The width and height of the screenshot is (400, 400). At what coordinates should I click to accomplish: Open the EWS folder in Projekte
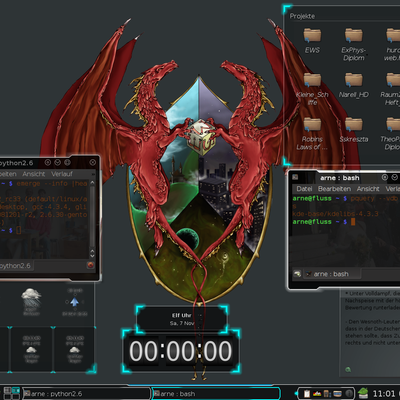(312, 41)
